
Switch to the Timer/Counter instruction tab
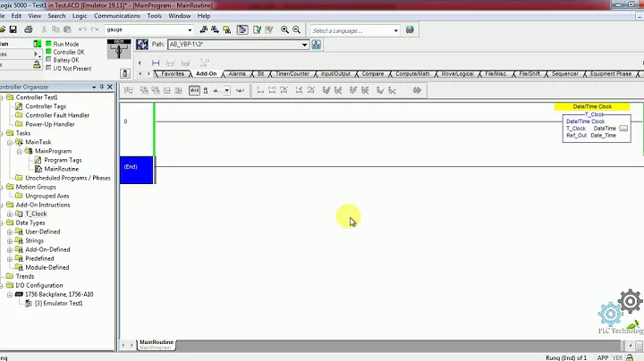[x=292, y=74]
